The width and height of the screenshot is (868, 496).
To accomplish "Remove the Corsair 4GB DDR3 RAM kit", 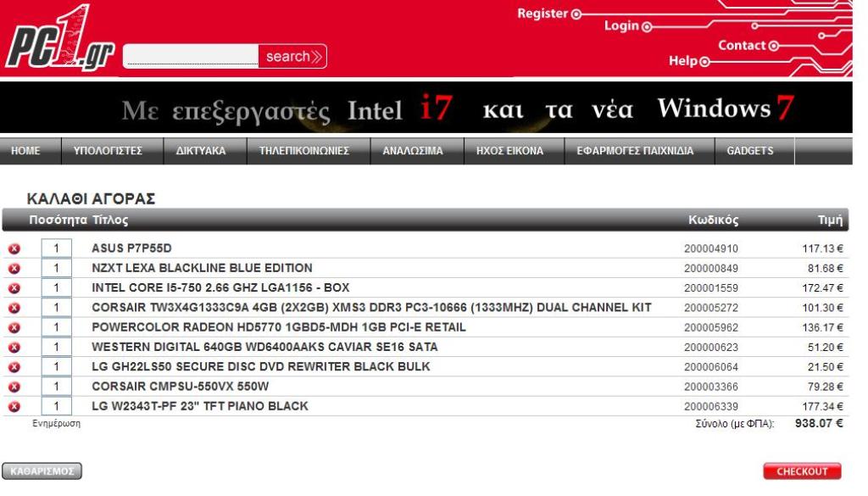I will 14,308.
